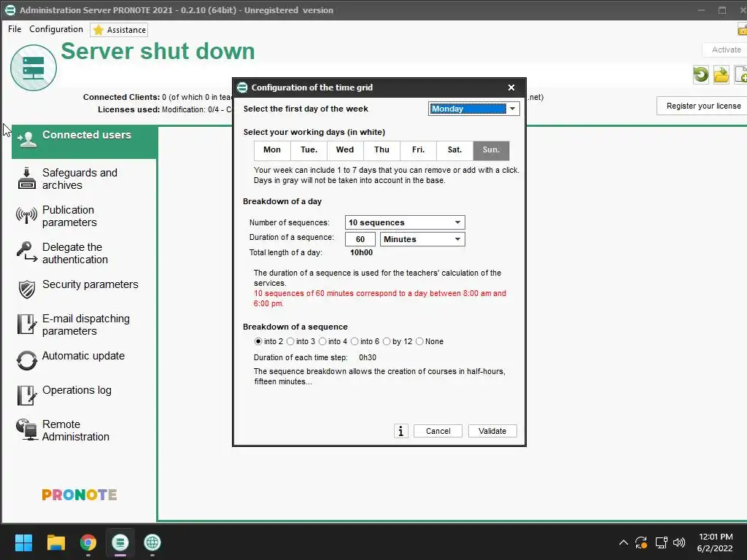Toggle Wednesday as a working day
The image size is (747, 560).
click(345, 150)
